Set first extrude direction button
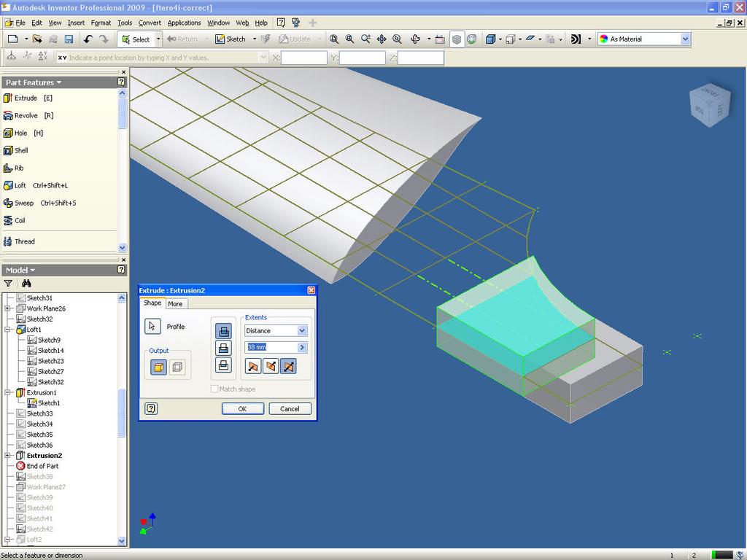The height and width of the screenshot is (560, 747). click(x=253, y=366)
